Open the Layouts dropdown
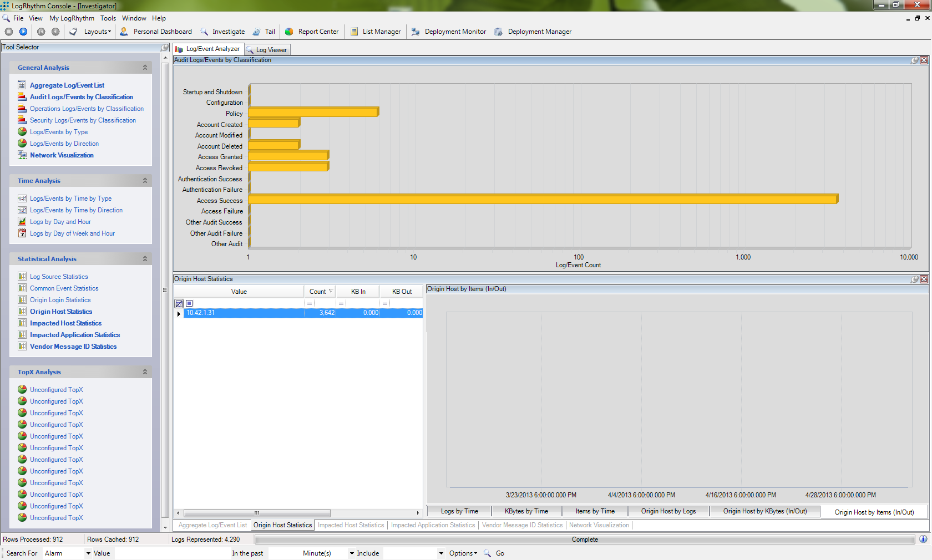Screen dimensions: 932x560 click(x=97, y=32)
